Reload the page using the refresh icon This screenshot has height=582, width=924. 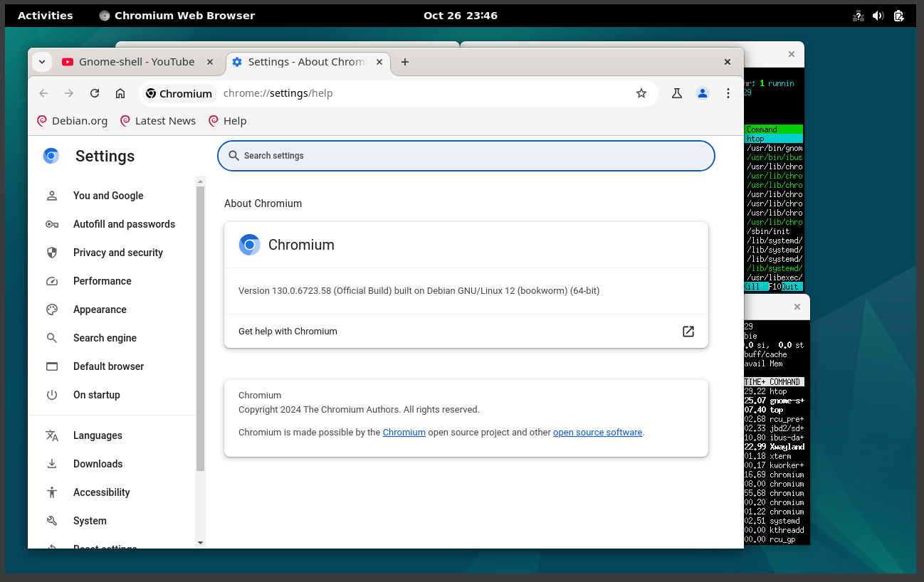coord(95,93)
